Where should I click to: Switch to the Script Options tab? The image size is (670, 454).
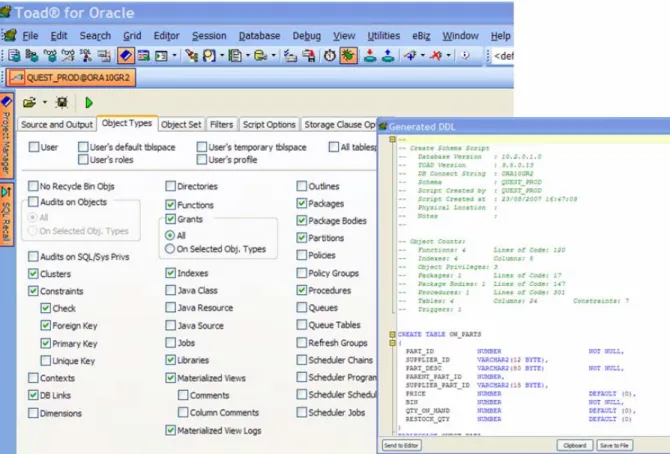(269, 124)
